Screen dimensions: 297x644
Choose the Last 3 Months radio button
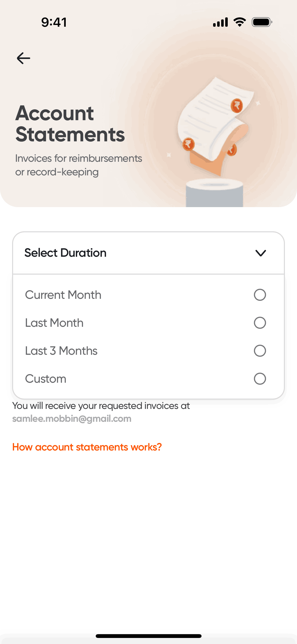tap(260, 351)
